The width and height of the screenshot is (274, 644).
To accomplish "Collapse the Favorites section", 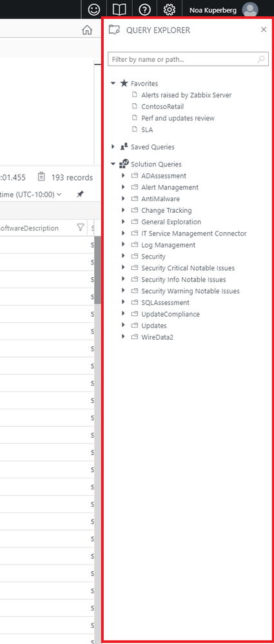I will coord(113,83).
